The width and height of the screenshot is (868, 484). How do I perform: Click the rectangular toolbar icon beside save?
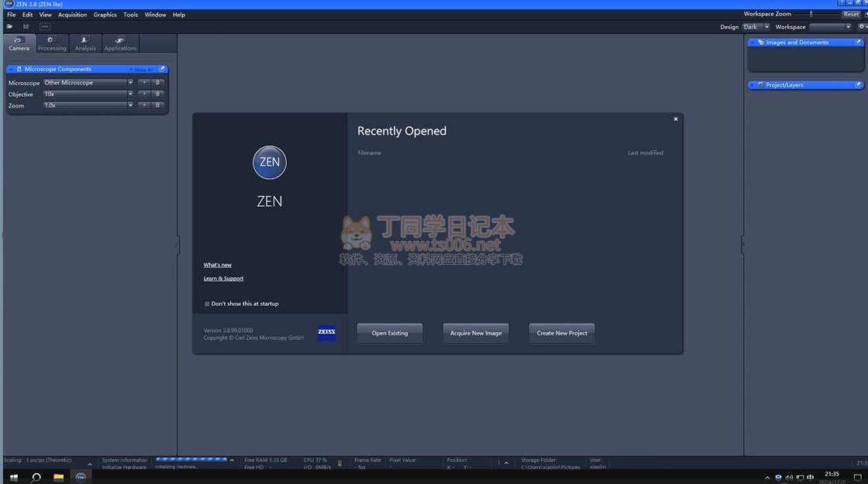click(x=45, y=26)
